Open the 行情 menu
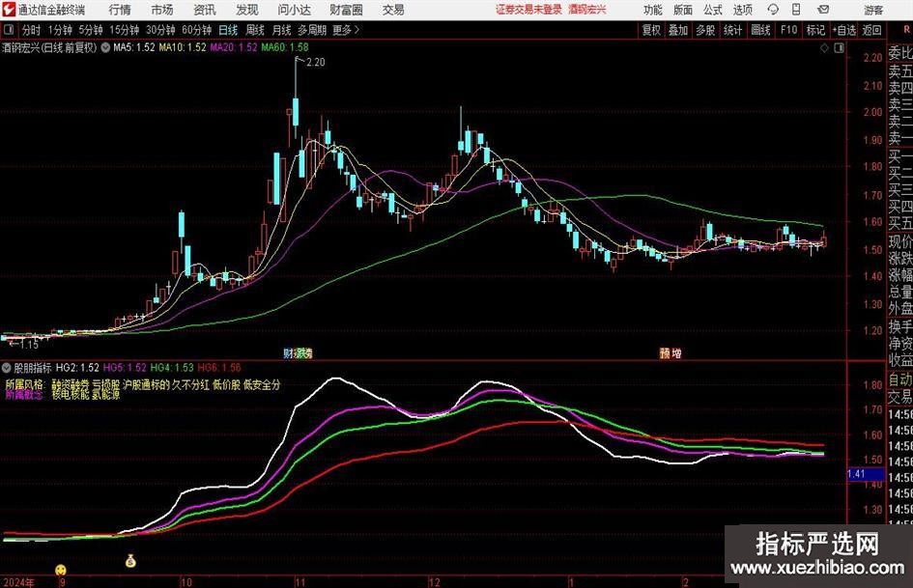913x588 pixels. coord(120,10)
